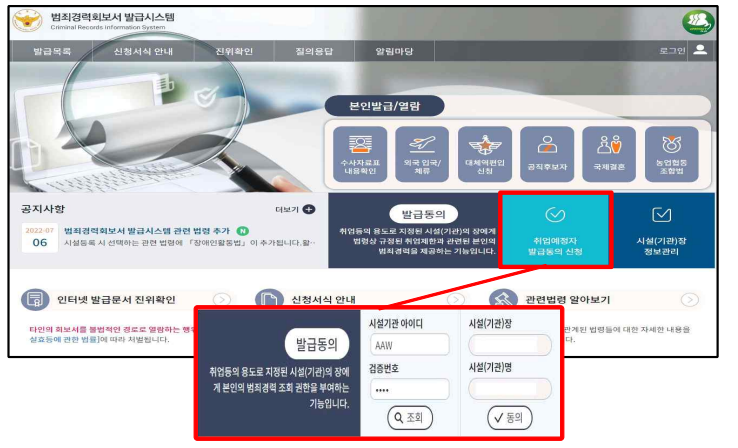Select the 국제결혼 couple icon
The width and height of the screenshot is (738, 448).
coord(609,154)
